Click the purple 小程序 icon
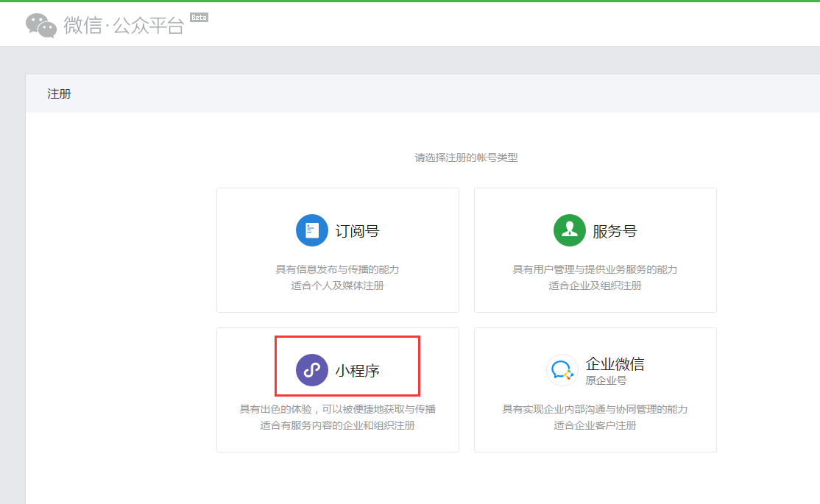The width and height of the screenshot is (820, 504). tap(311, 370)
